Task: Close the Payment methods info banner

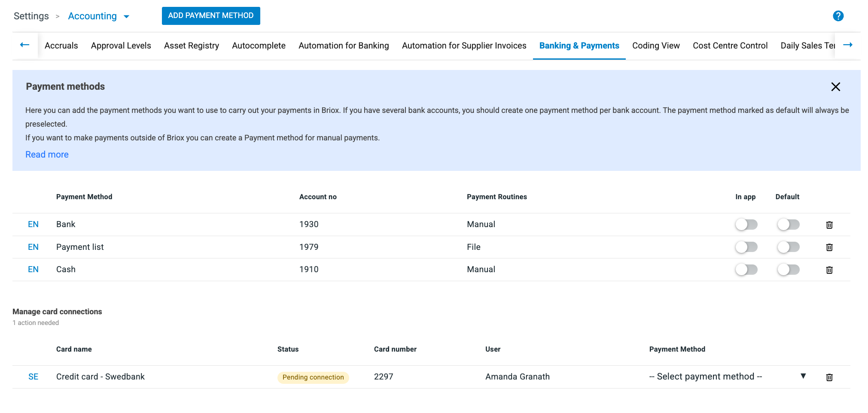Action: click(x=835, y=87)
